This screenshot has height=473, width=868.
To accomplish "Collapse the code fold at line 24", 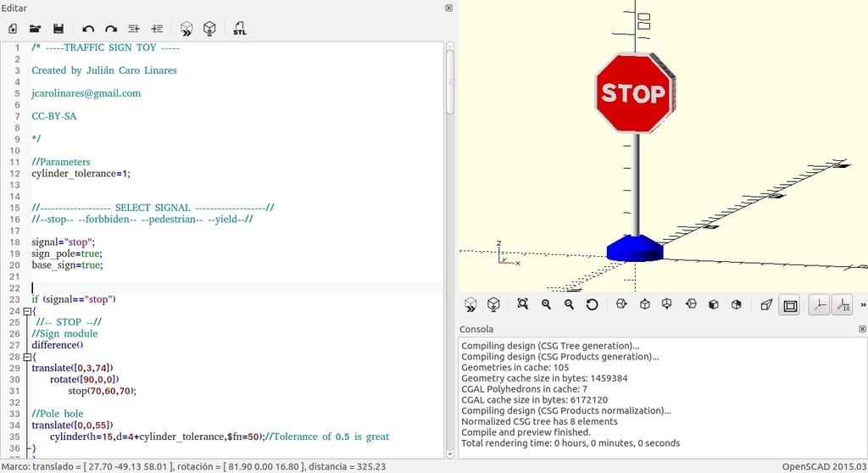I will pos(27,311).
